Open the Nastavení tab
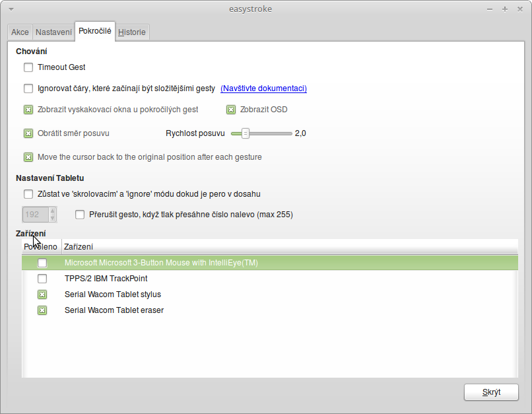 tap(53, 32)
